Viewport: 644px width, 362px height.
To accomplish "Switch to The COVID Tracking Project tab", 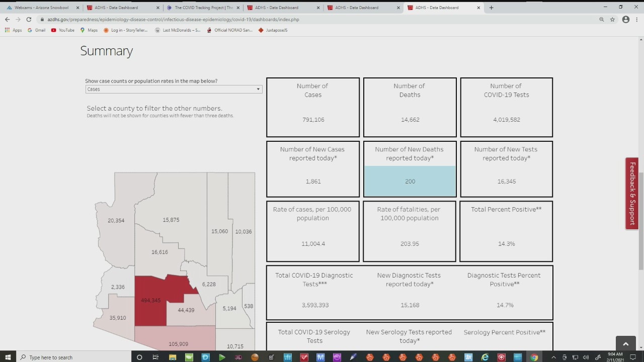I will (203, 8).
